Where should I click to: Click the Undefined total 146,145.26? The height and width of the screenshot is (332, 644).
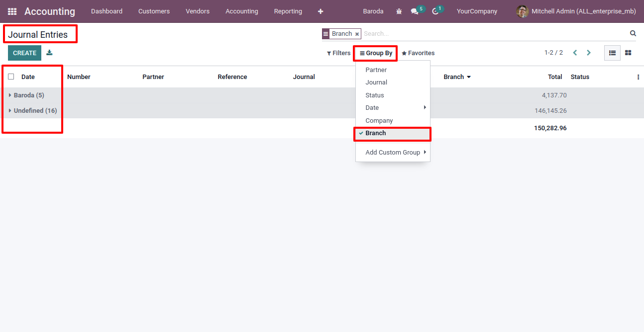[x=550, y=111]
